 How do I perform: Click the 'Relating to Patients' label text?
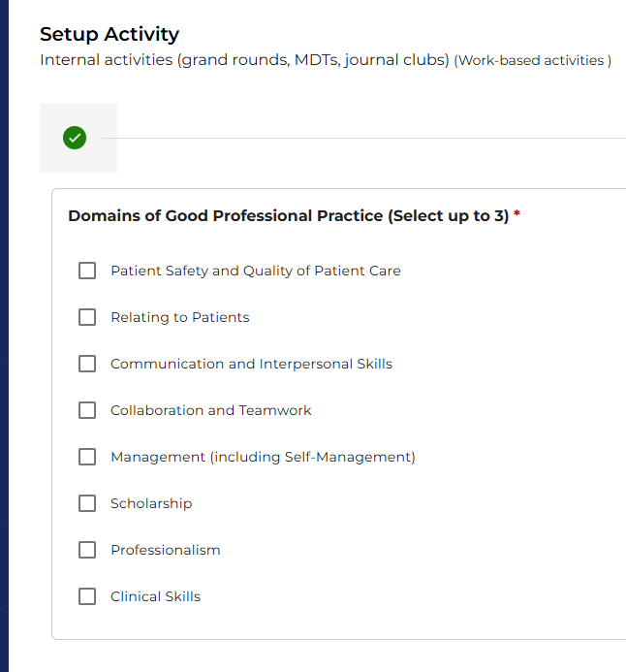coord(179,317)
